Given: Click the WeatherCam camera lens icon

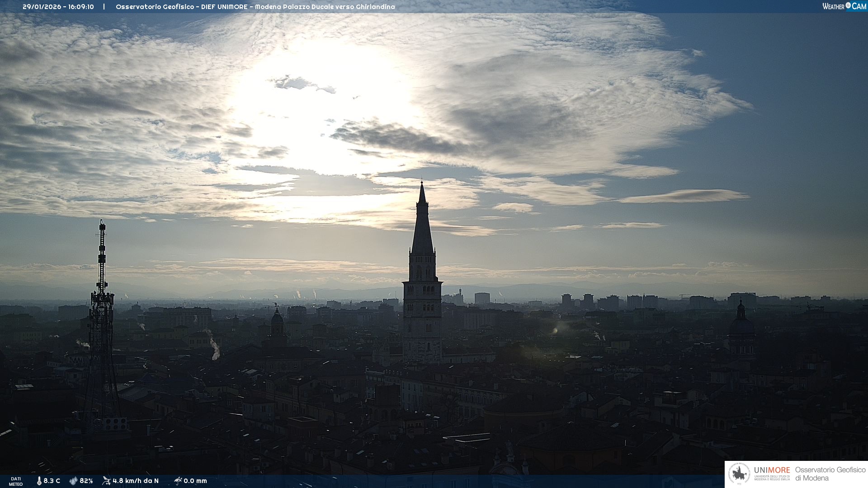Looking at the screenshot, I should point(848,5).
